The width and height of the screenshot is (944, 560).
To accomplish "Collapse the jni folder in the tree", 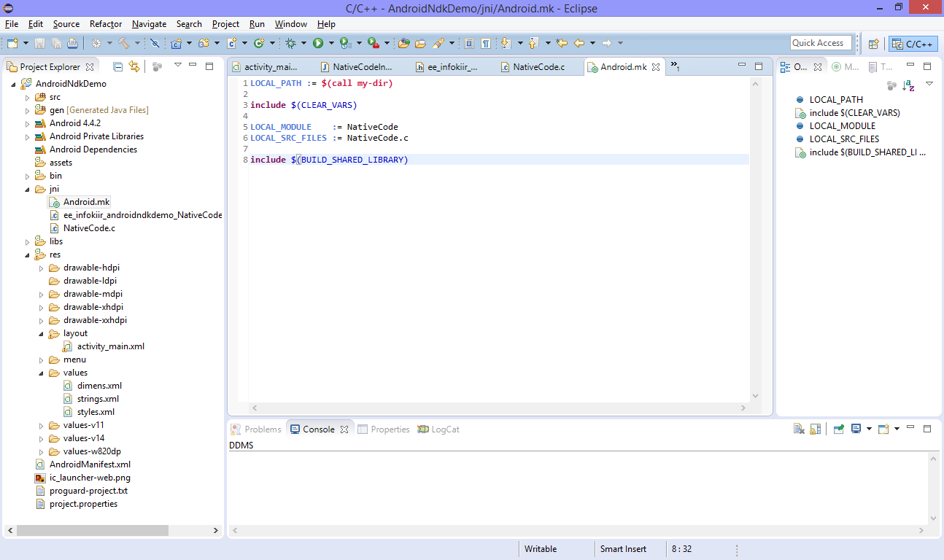I will coord(28,189).
